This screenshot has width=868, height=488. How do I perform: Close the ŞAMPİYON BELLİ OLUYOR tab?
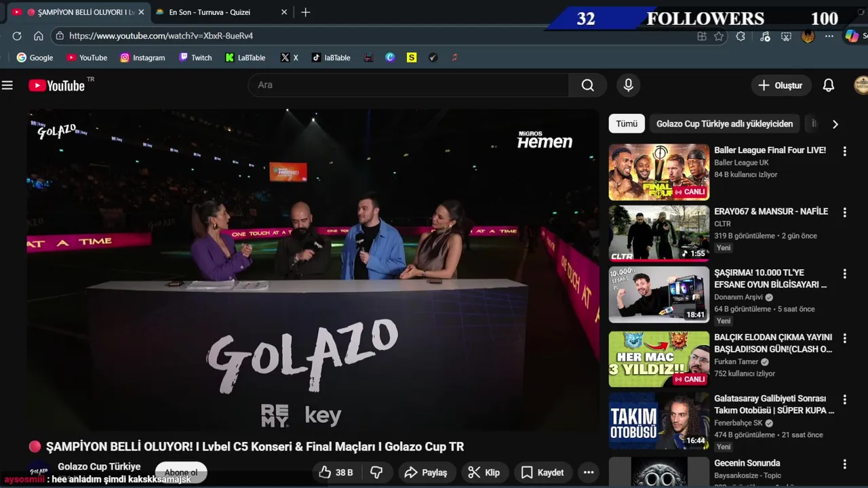click(140, 12)
